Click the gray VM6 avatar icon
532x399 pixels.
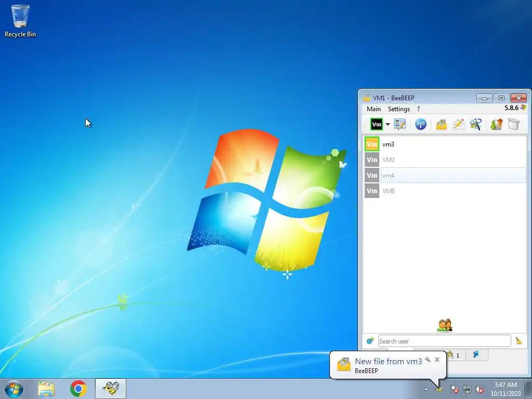[372, 191]
